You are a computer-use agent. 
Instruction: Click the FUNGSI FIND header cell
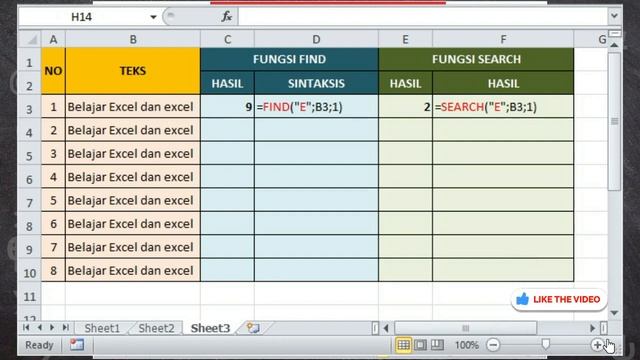(289, 59)
